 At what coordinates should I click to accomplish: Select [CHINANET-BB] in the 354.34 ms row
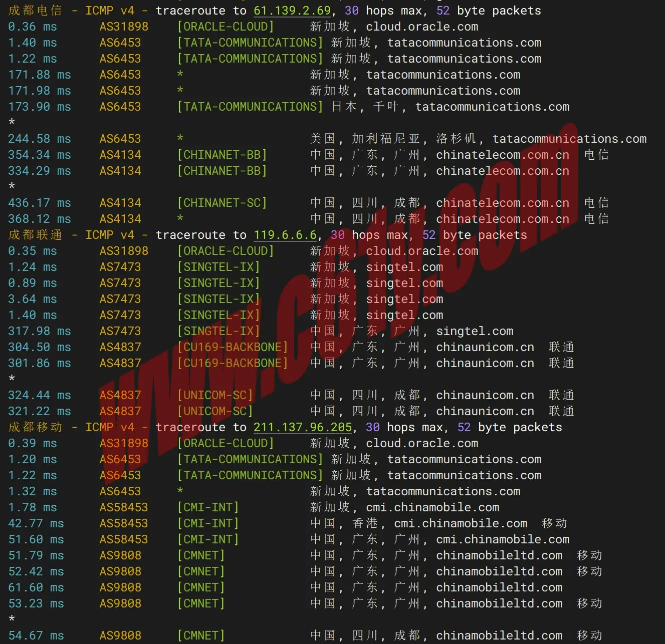click(222, 155)
